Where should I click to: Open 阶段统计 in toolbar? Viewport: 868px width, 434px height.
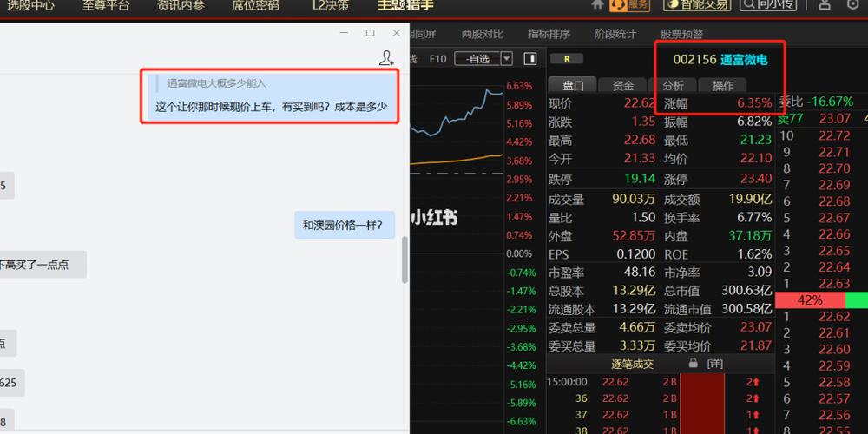615,35
